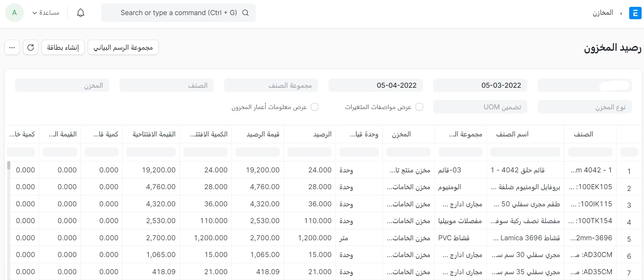Select balance value 2,530.00
Image resolution: width=644 pixels, height=280 pixels.
(257, 221)
